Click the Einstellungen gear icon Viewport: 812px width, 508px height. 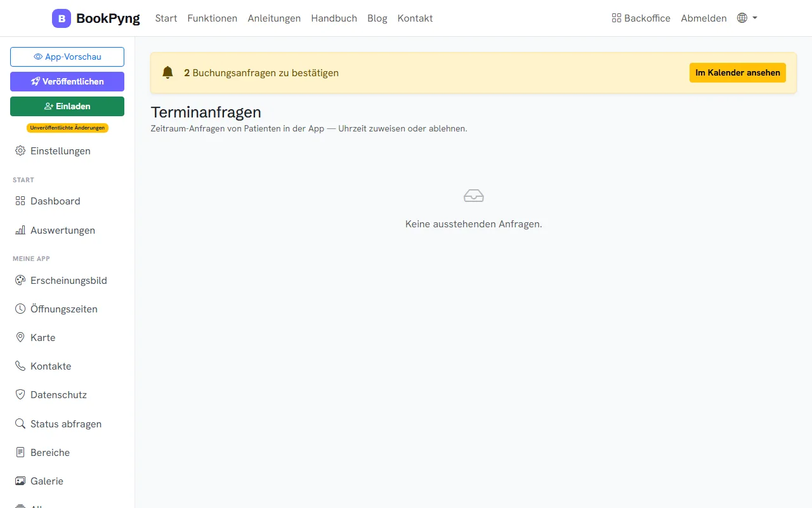coord(20,151)
